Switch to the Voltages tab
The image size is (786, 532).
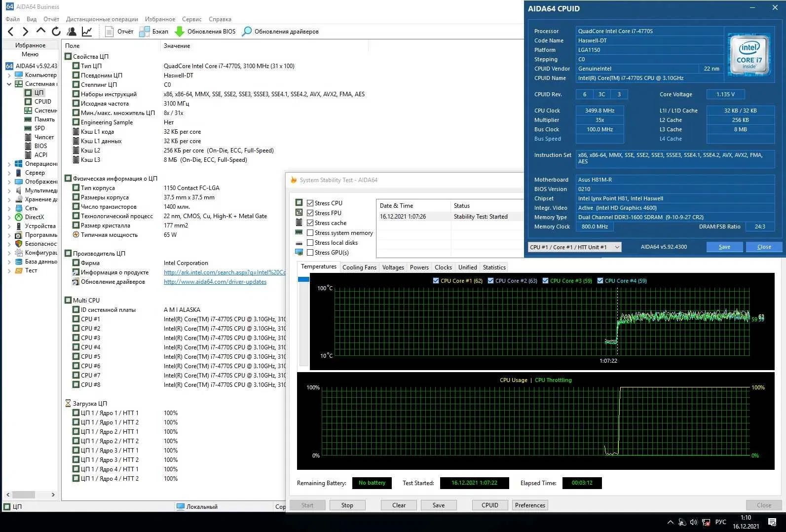(393, 267)
